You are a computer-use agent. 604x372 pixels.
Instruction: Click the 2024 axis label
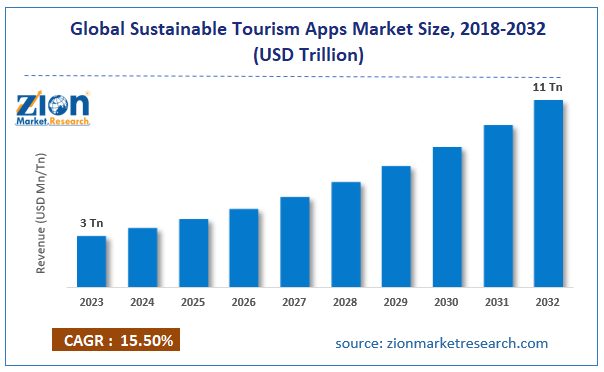142,302
